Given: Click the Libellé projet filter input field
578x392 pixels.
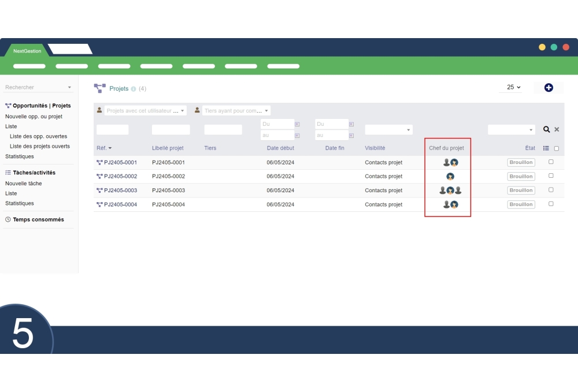Looking at the screenshot, I should (x=171, y=130).
